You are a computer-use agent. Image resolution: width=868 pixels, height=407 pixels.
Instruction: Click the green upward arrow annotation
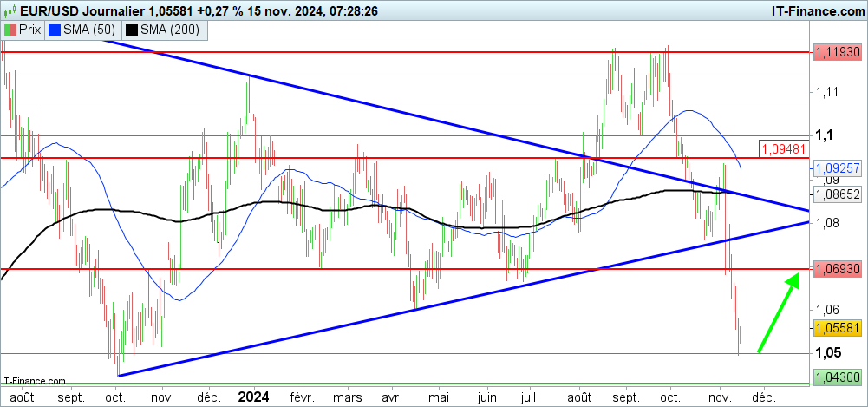pyautogui.click(x=778, y=313)
